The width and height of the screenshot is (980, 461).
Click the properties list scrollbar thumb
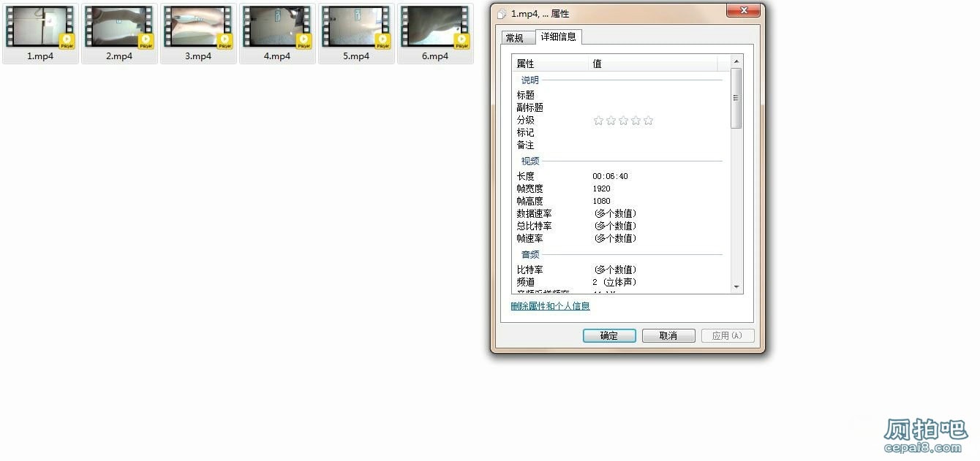(x=736, y=98)
